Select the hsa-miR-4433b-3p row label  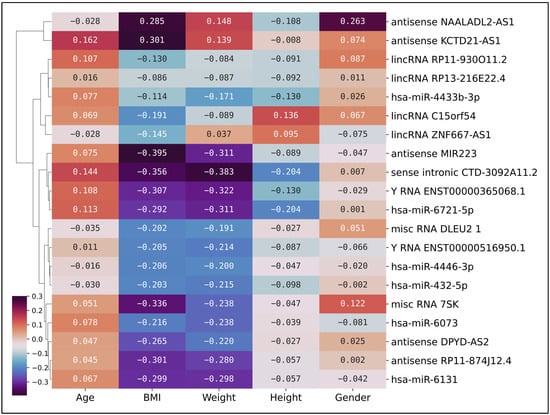tap(435, 97)
